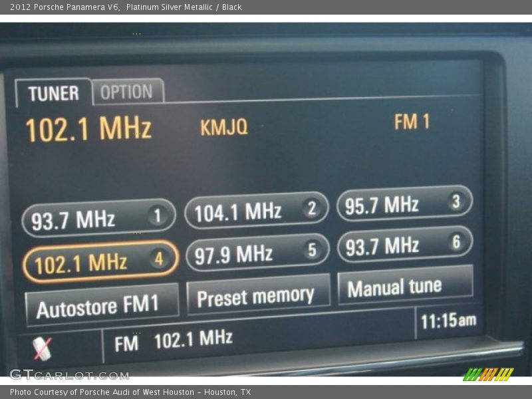The image size is (532, 399).
Task: Tap the KMJQ station name
Action: coord(224,127)
